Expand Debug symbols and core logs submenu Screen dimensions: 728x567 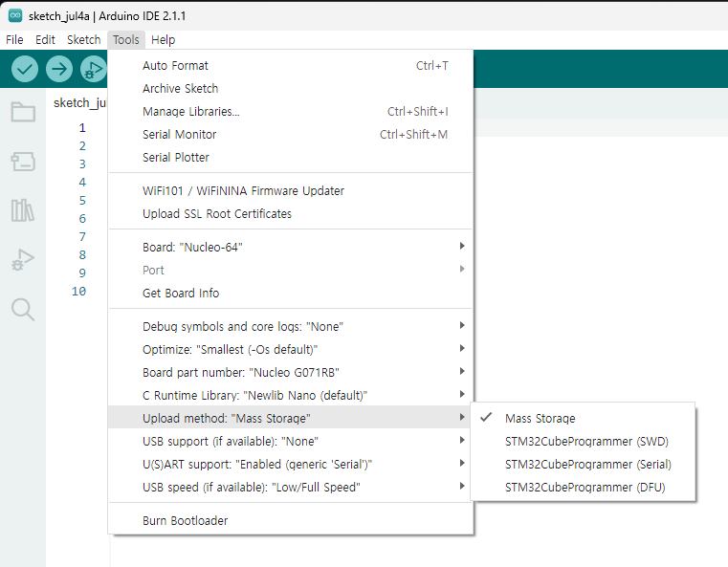click(291, 326)
